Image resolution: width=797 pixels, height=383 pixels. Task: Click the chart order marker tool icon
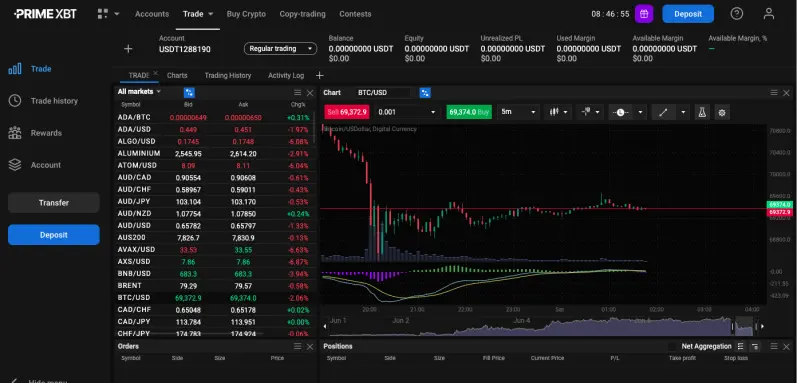586,112
